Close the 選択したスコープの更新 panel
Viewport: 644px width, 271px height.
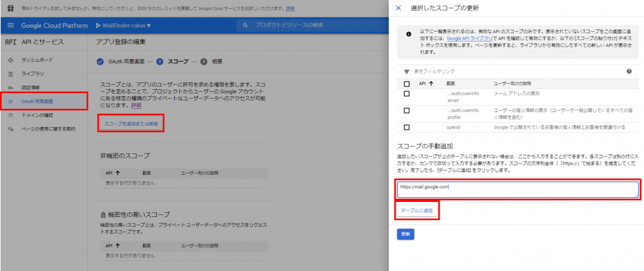(x=398, y=8)
